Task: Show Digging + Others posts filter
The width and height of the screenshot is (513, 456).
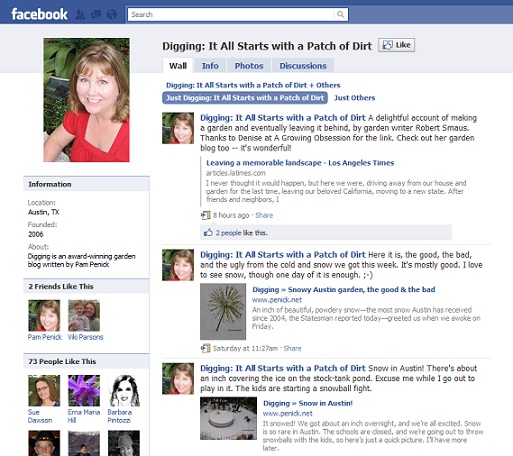Action: tap(253, 85)
